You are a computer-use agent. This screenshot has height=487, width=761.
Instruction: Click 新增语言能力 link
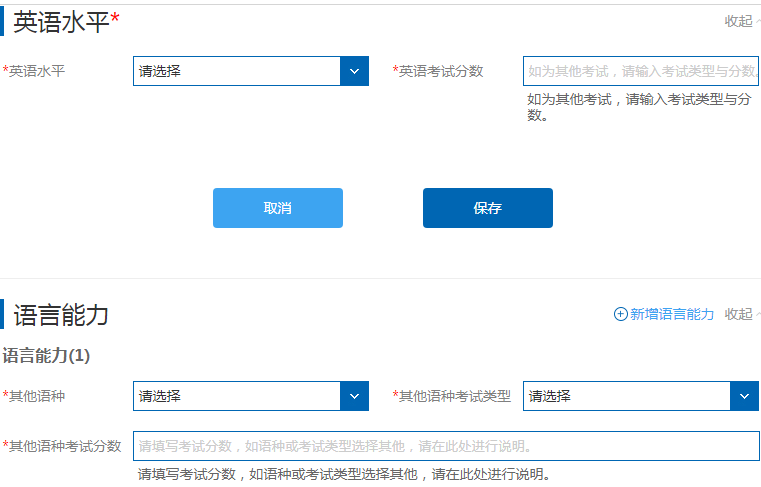pos(664,314)
